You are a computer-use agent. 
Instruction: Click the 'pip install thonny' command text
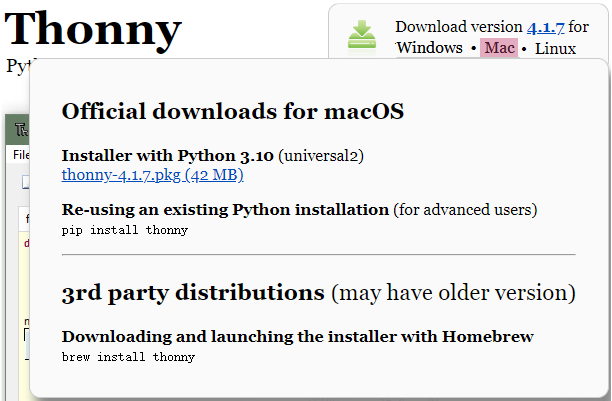125,230
